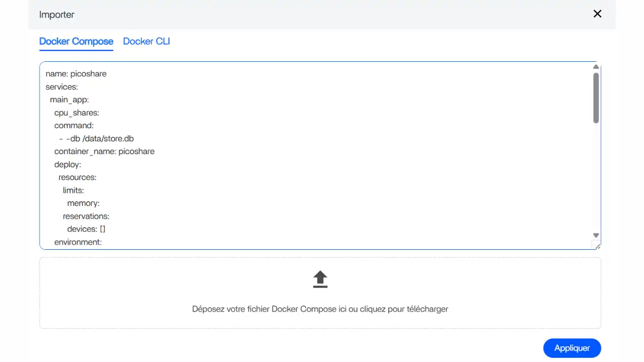Place cursor on 'name: picoshare' line
This screenshot has height=362, width=644.
76,74
